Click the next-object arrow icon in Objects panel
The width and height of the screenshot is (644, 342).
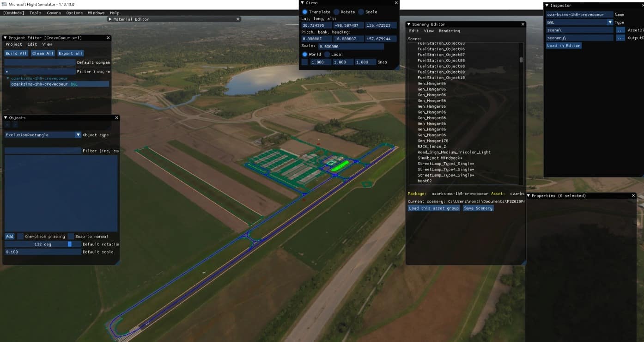pyautogui.click(x=15, y=124)
